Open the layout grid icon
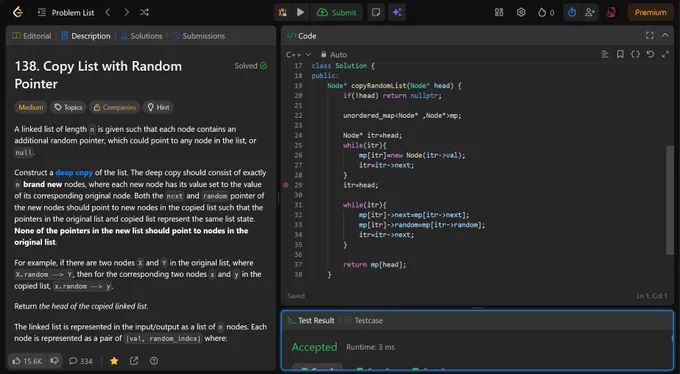680x374 pixels. pyautogui.click(x=499, y=13)
